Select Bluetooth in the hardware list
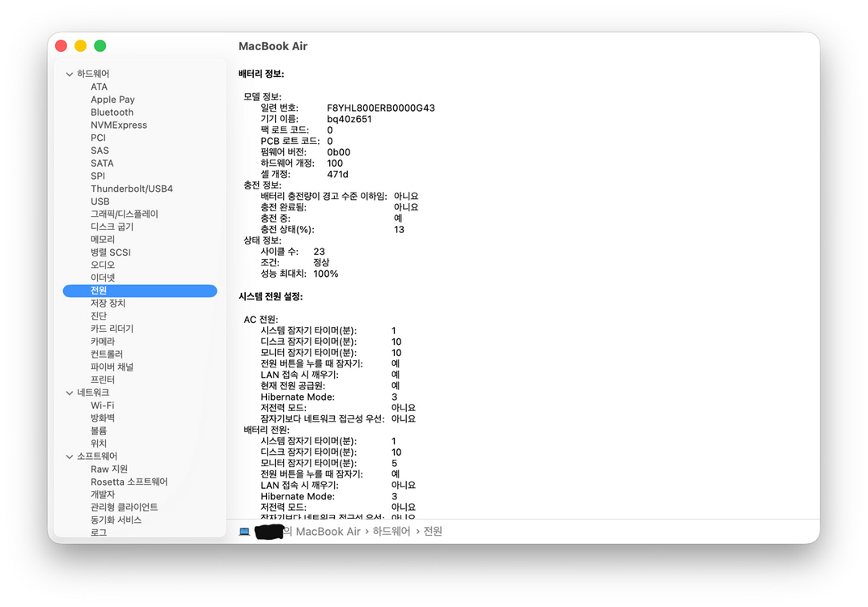The image size is (868, 607). pyautogui.click(x=112, y=112)
